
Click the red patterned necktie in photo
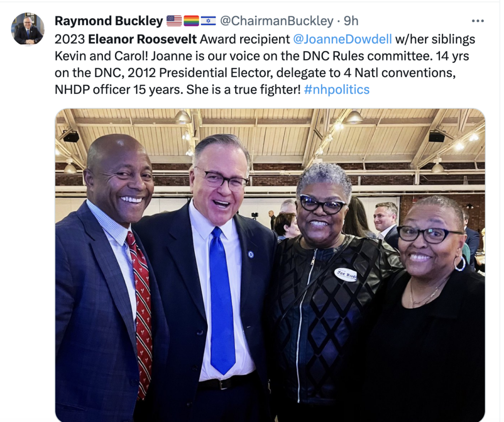click(140, 314)
